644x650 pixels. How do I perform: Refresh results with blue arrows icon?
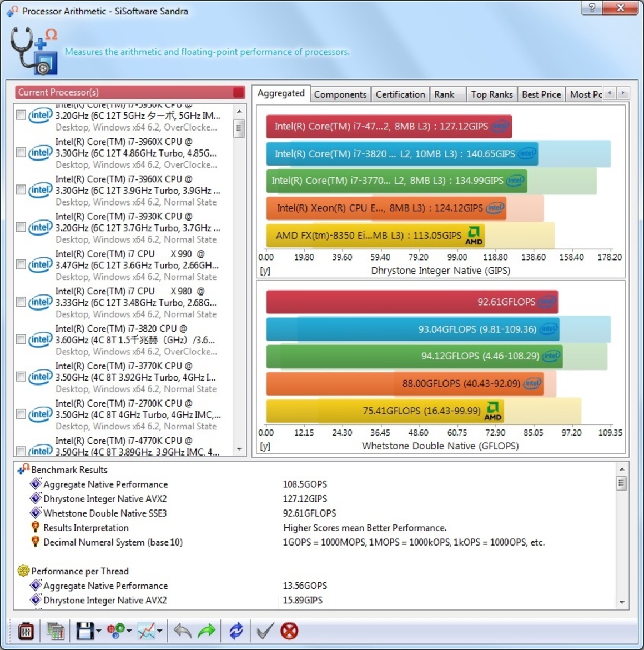[236, 631]
